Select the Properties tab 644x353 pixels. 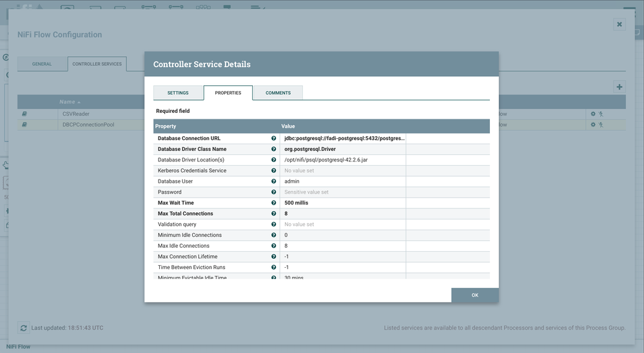[228, 93]
